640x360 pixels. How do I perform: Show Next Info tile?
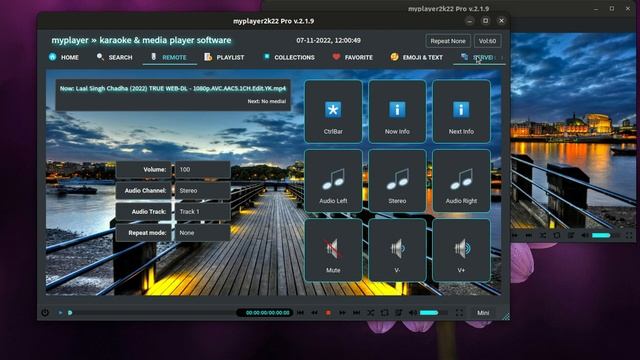point(461,111)
